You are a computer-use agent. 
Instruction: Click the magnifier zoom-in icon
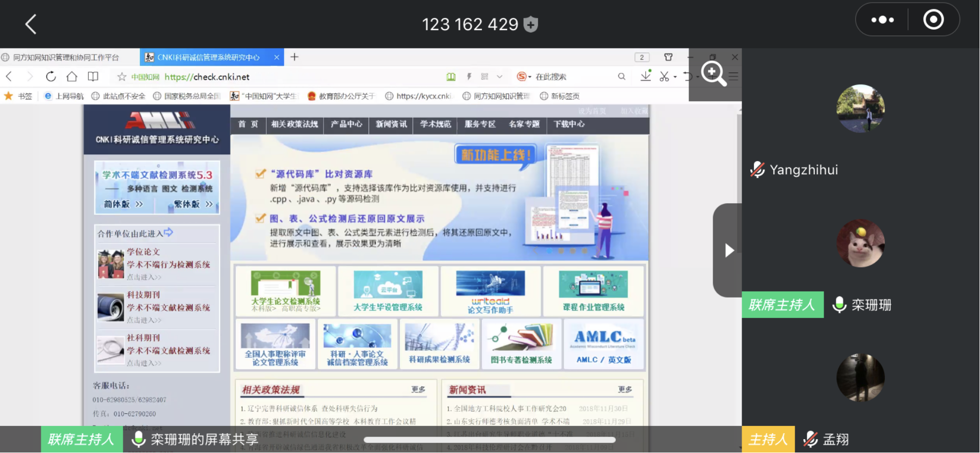713,73
